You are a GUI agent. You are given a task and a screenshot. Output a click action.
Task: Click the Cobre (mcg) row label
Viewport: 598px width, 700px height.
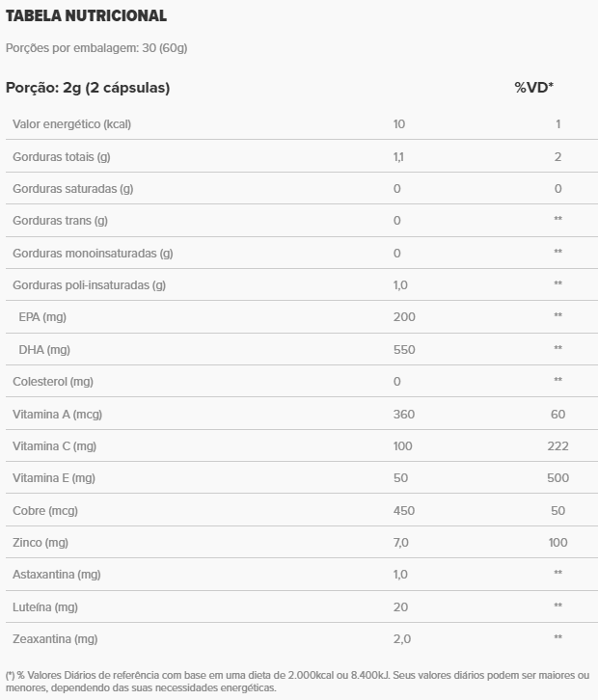point(44,510)
